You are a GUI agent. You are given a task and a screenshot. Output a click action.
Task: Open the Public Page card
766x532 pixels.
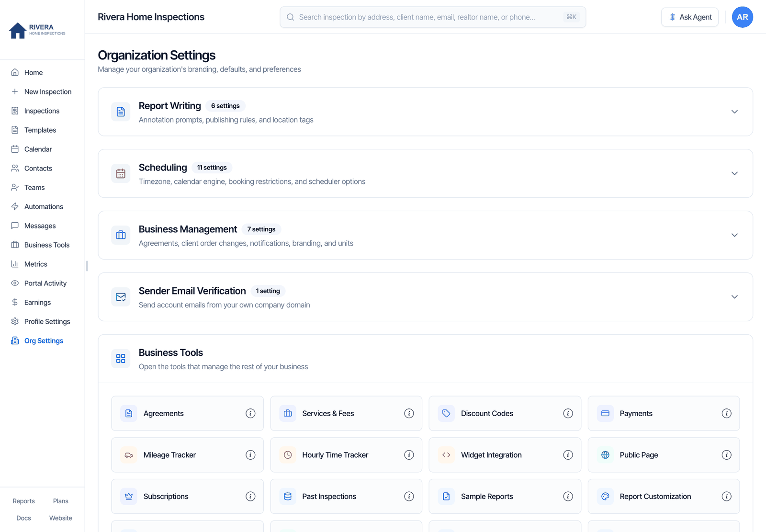(x=664, y=455)
